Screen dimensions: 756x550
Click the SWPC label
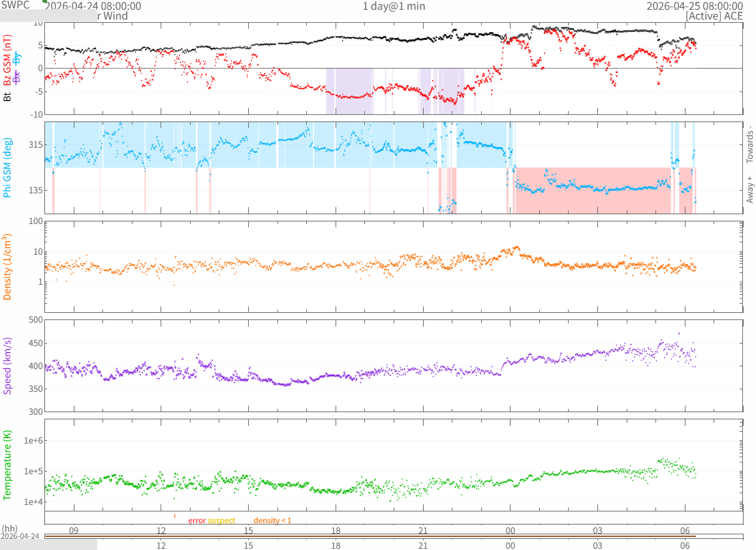[15, 5]
